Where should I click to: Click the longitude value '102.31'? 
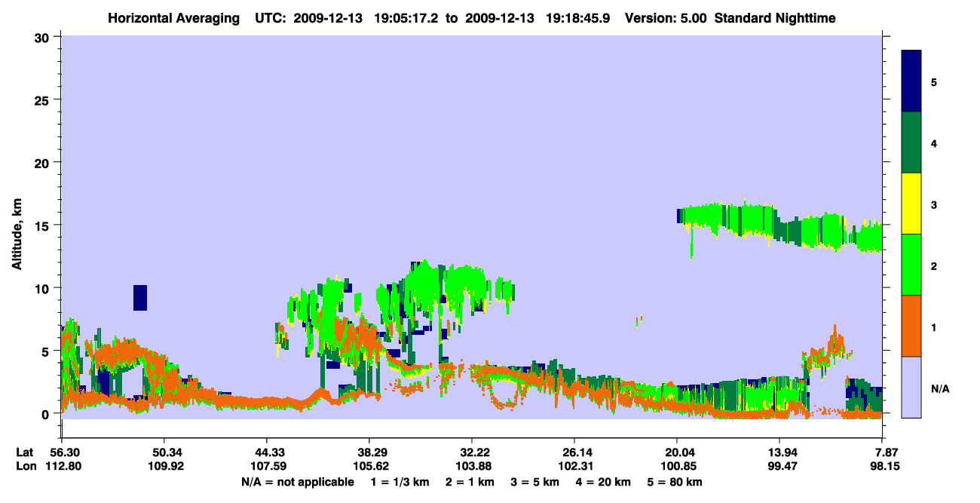(574, 467)
